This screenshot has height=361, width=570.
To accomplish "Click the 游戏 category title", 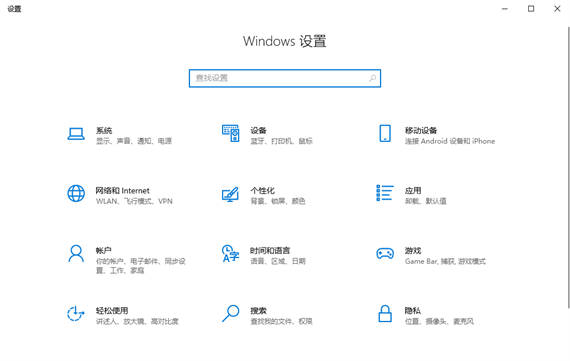I will (413, 250).
